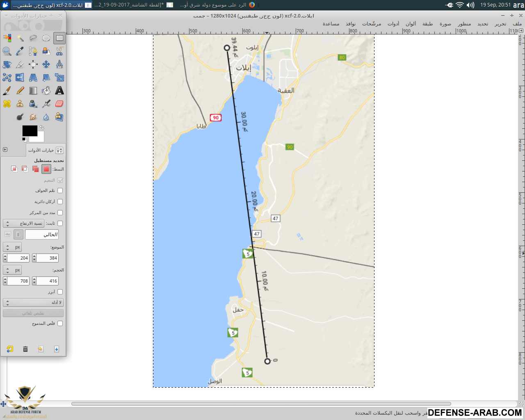
Task: Select the Ellipse Select tool
Action: (x=46, y=38)
